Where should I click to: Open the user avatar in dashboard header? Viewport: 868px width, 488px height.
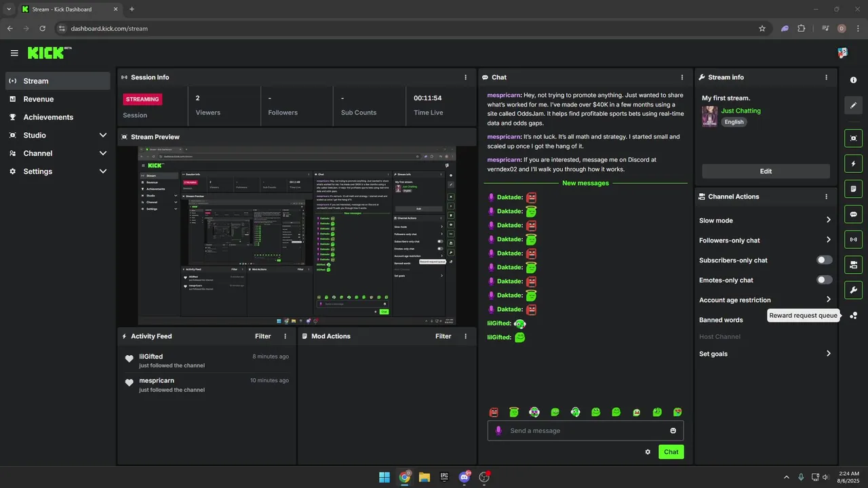pos(842,53)
